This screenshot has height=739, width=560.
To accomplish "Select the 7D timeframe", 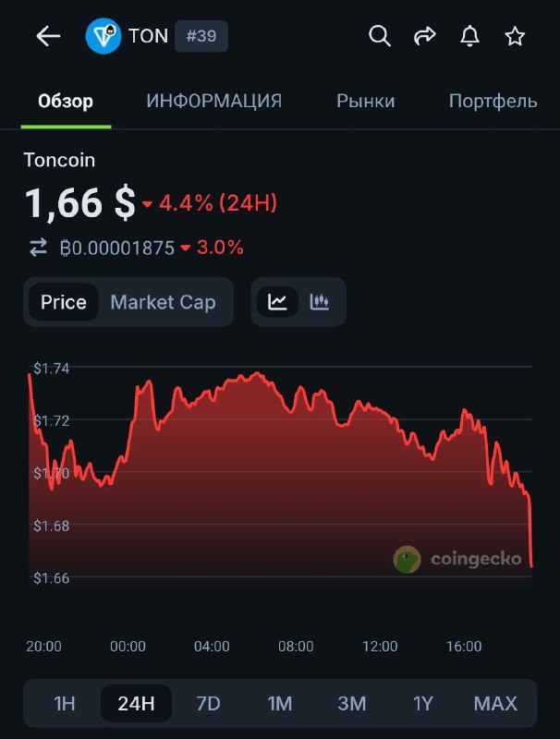I will click(x=208, y=703).
